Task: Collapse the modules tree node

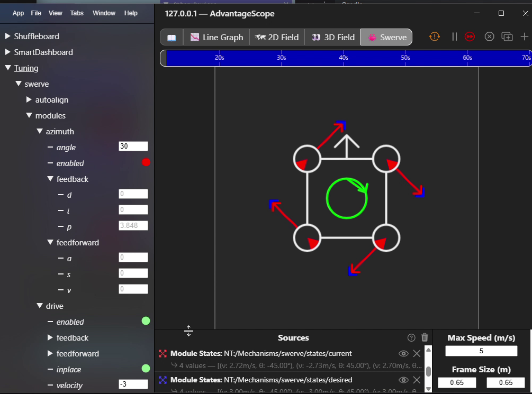Action: 29,115
